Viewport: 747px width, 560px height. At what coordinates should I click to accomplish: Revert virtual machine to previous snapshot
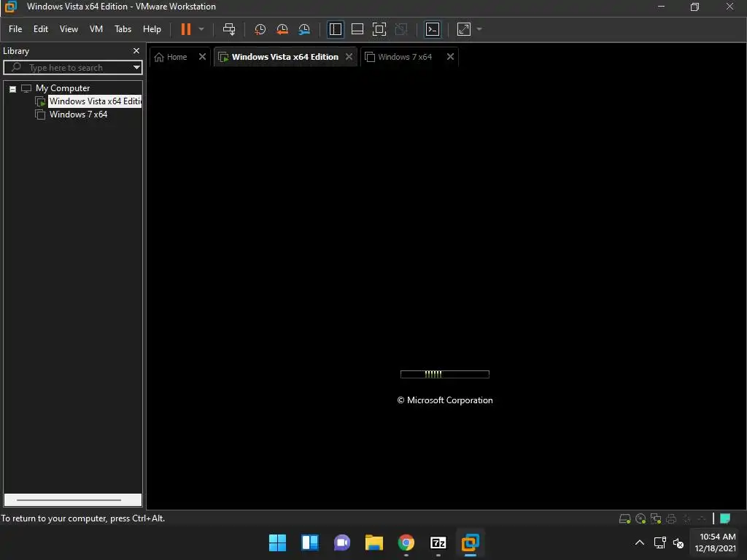(x=282, y=29)
